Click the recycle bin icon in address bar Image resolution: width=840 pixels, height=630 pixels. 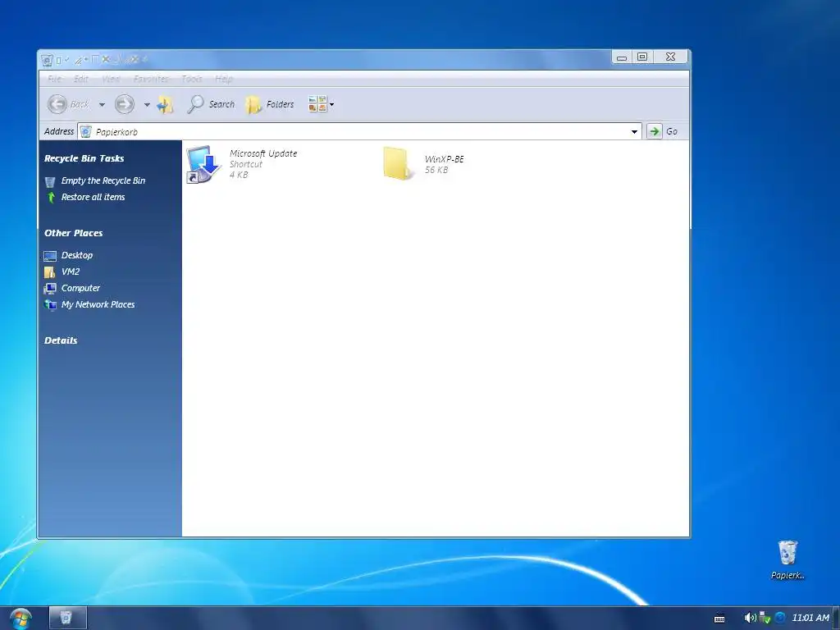[x=85, y=132]
